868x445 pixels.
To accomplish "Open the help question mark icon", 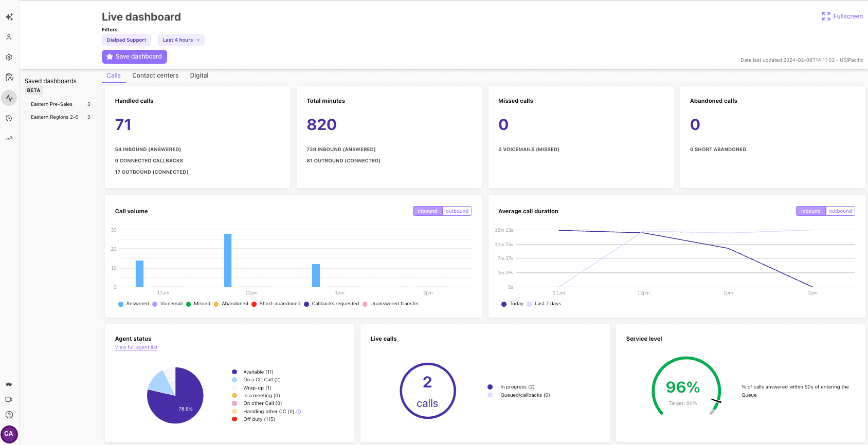I will point(9,415).
